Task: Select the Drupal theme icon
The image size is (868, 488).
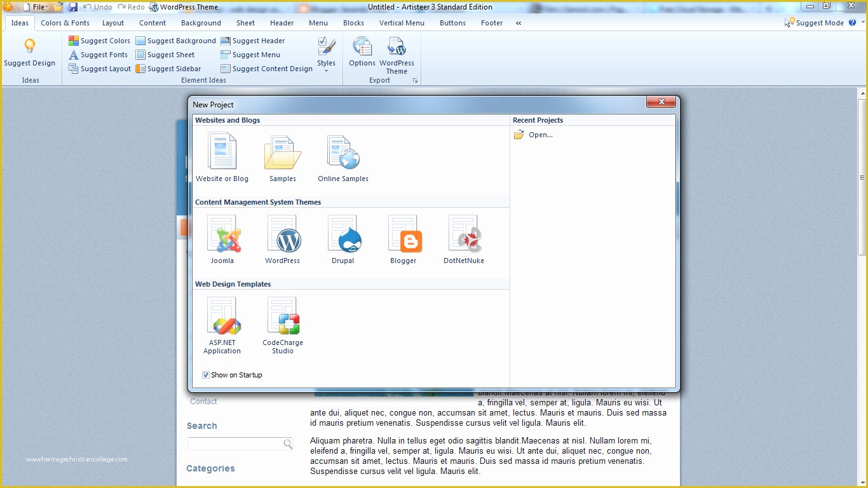Action: click(x=343, y=234)
